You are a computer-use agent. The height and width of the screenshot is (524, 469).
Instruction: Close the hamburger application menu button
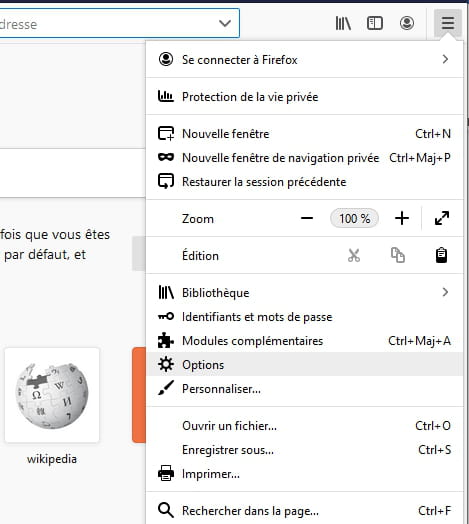click(x=448, y=23)
